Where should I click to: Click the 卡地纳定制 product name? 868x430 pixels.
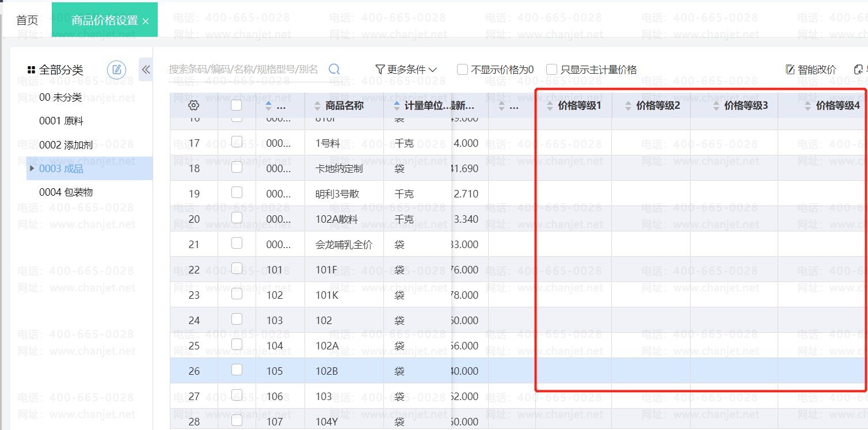(339, 169)
